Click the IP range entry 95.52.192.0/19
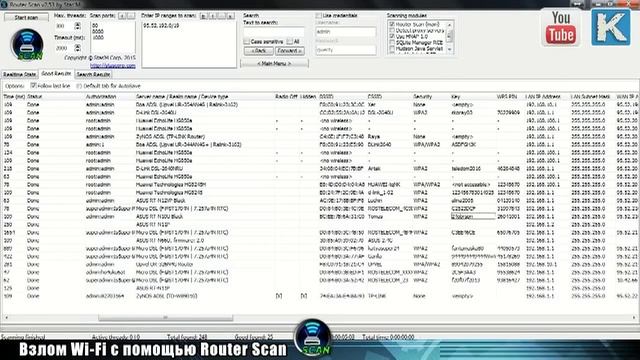This screenshot has width=640, height=360. (161, 25)
